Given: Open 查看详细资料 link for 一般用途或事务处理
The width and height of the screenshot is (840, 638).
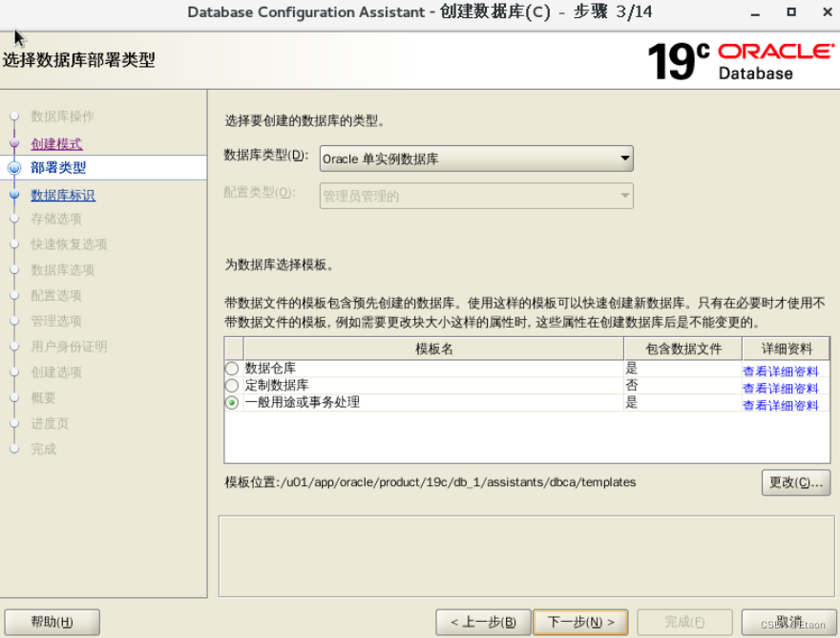Looking at the screenshot, I should [x=781, y=405].
